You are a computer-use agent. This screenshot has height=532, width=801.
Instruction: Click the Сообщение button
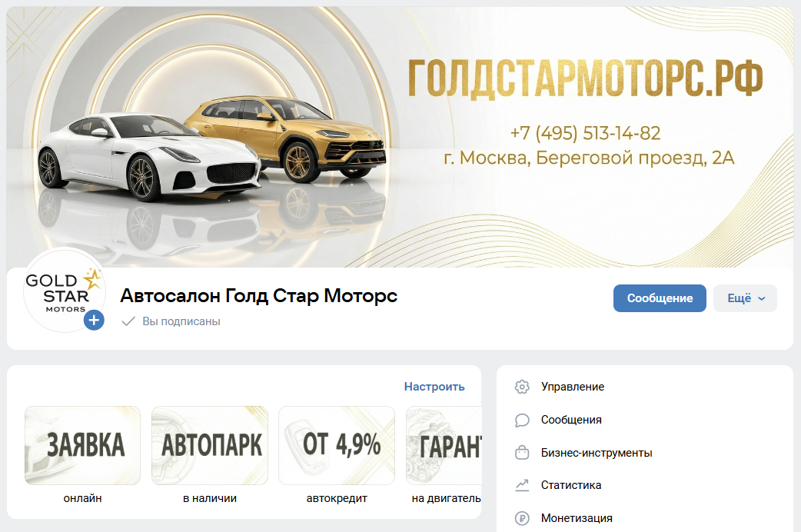pyautogui.click(x=660, y=298)
